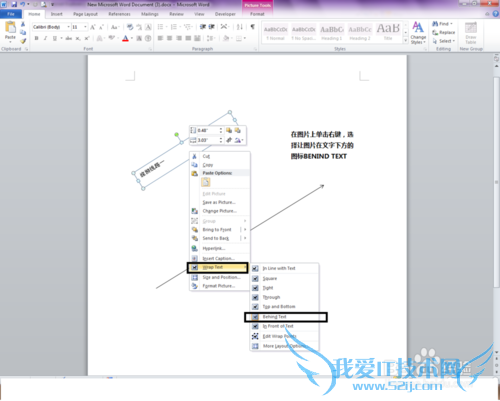Open the Calibri (Body) font name dropdown

(68, 27)
